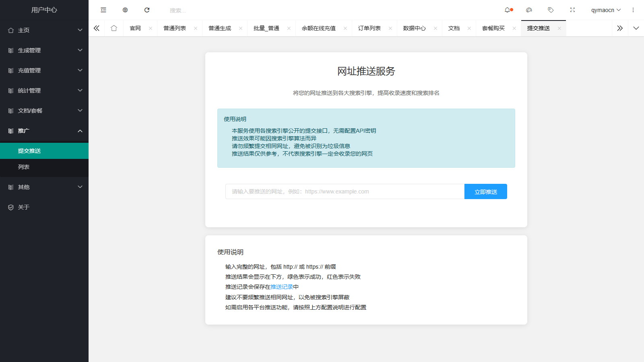This screenshot has width=644, height=362.
Task: Enter fullscreen using the expand icon
Action: 572,10
